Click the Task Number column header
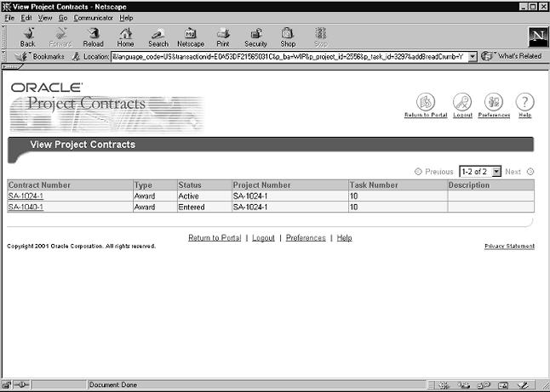This screenshot has width=550, height=392. click(398, 185)
